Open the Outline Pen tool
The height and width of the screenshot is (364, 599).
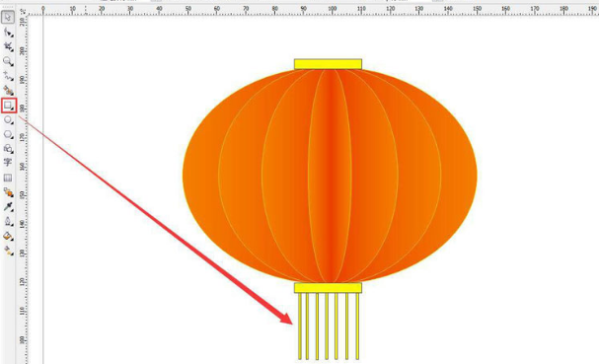[8, 222]
